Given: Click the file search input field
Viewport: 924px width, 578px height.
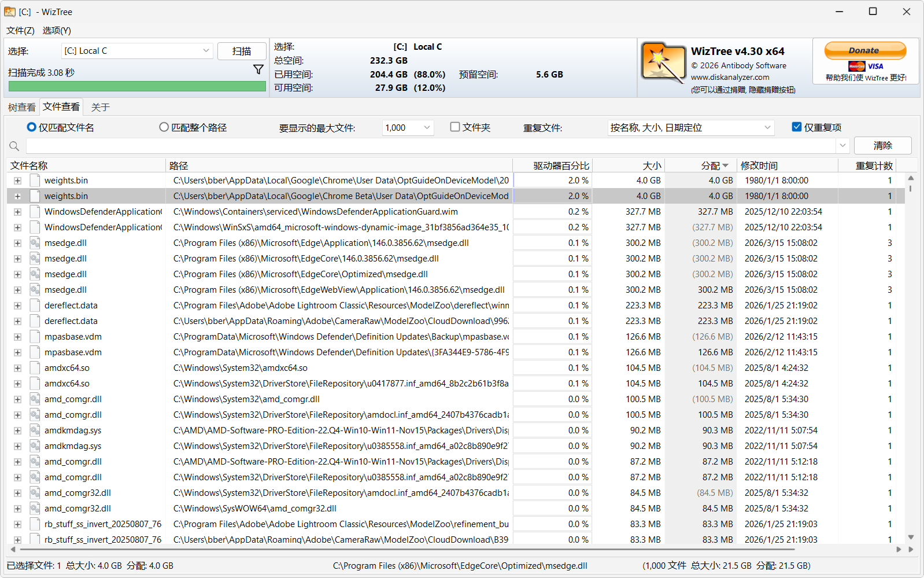Looking at the screenshot, I should 431,146.
